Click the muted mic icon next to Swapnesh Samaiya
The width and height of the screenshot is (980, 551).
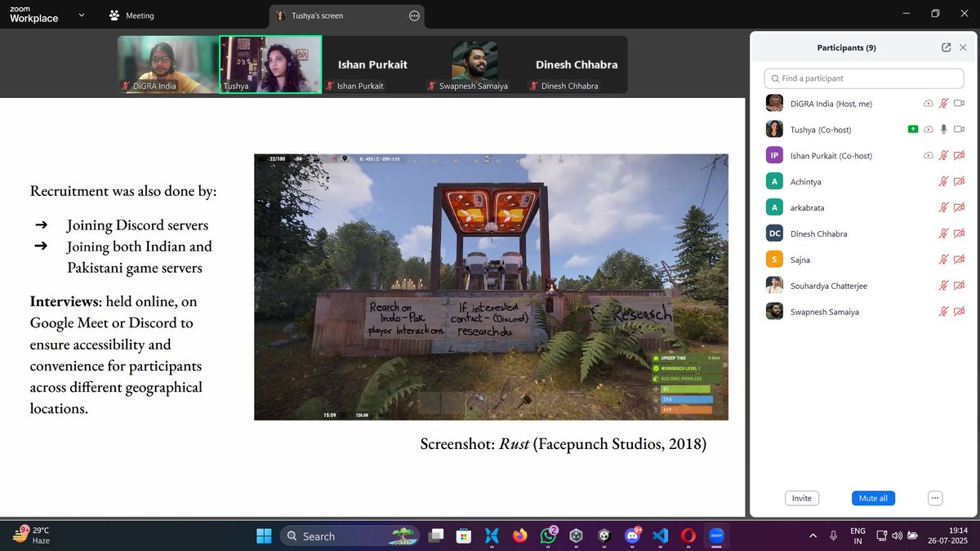tap(942, 311)
